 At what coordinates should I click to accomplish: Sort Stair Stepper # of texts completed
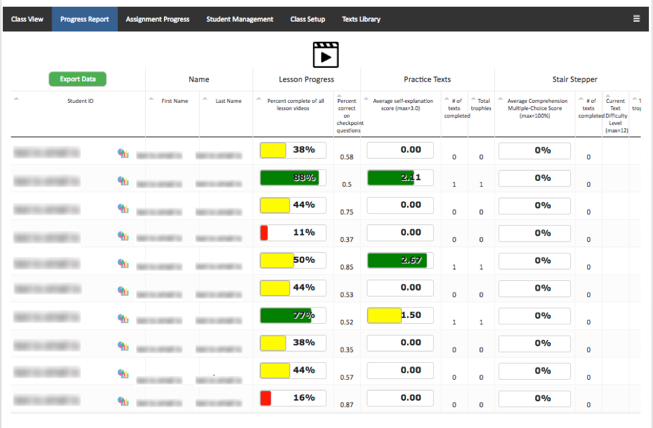[581, 99]
